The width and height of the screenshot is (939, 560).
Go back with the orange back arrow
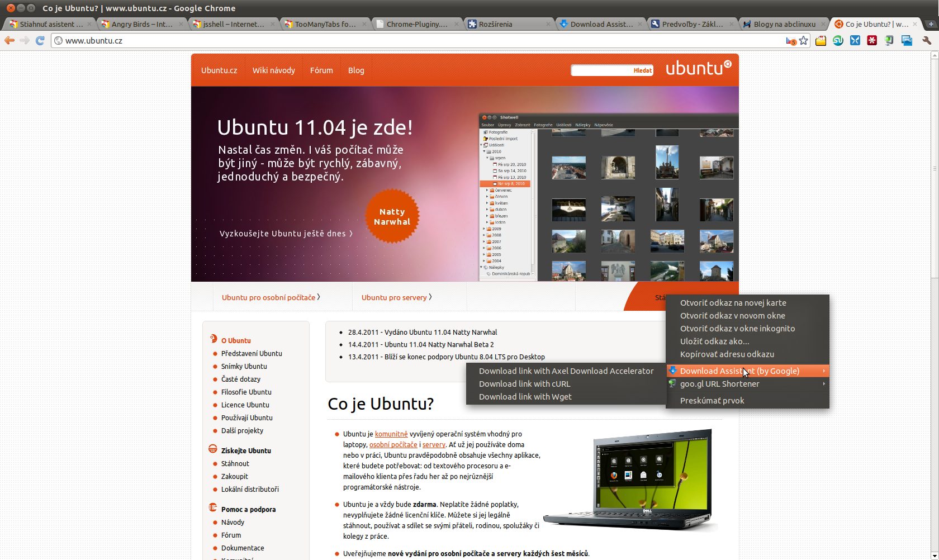(x=10, y=40)
